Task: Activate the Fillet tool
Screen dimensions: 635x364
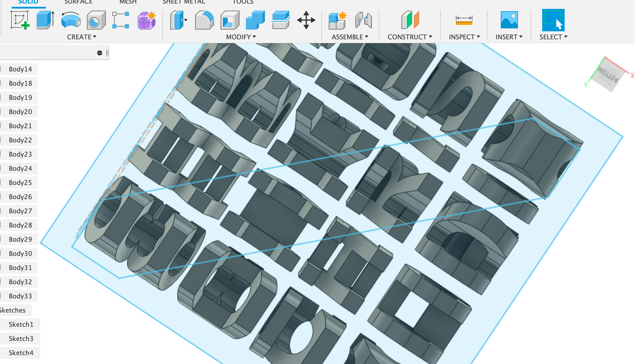Action: (x=204, y=20)
